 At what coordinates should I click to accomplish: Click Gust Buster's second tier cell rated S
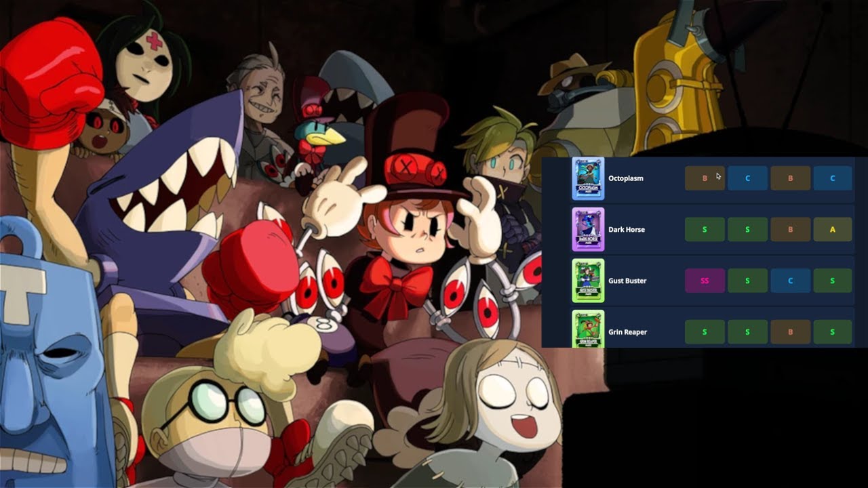[747, 281]
